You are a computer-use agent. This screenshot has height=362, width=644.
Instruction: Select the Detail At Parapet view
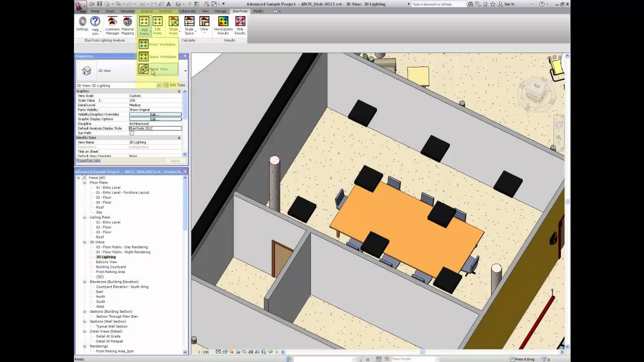(109, 341)
